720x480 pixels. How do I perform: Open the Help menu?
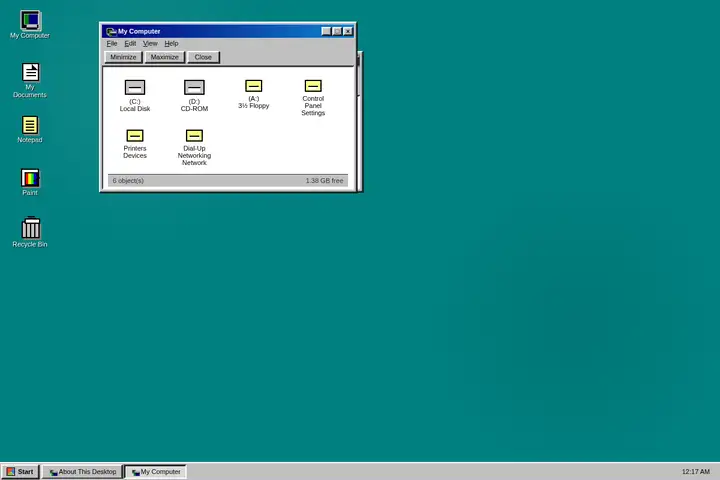tap(171, 44)
